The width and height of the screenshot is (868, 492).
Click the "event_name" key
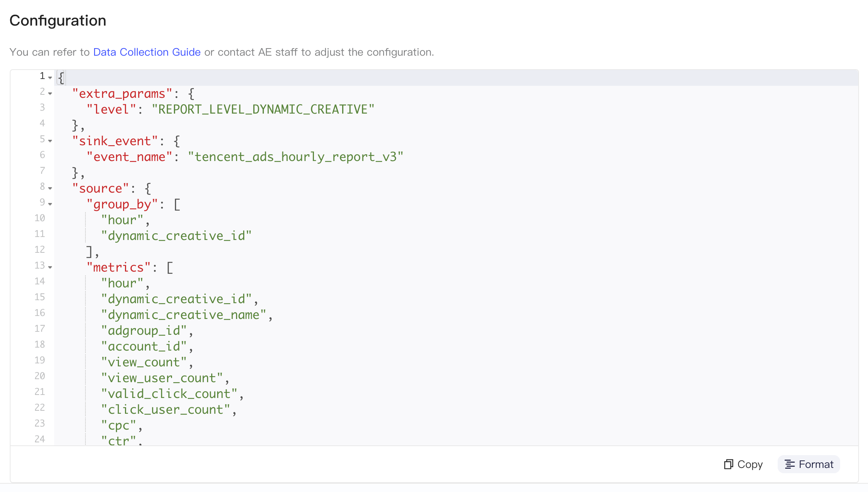pyautogui.click(x=129, y=156)
